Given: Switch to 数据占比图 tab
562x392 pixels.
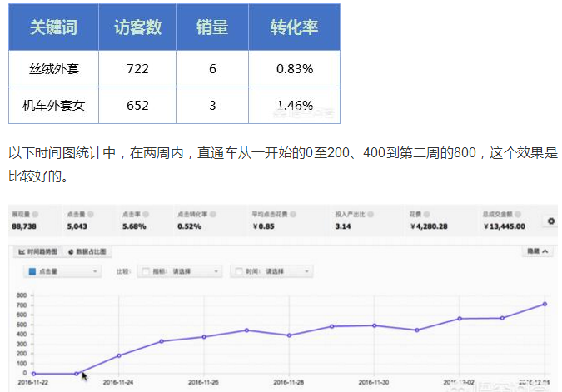Looking at the screenshot, I should click(90, 251).
